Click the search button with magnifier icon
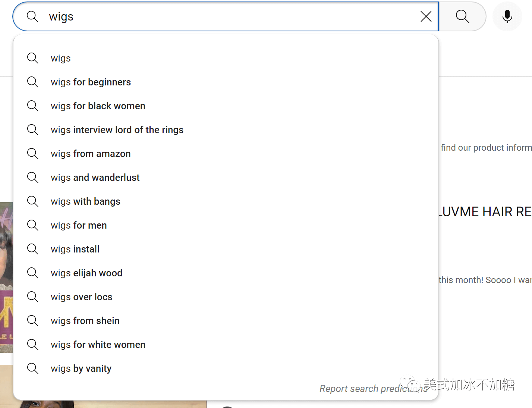 tap(462, 16)
